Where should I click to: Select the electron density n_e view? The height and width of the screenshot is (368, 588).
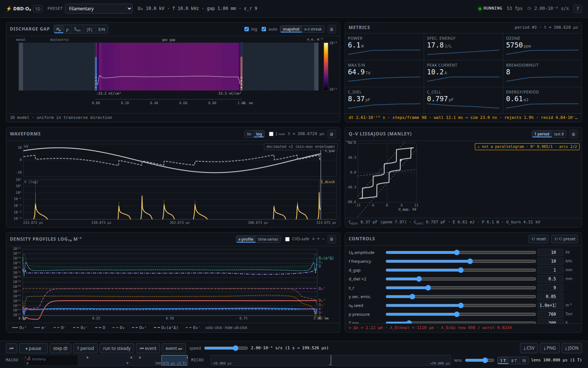click(x=58, y=29)
